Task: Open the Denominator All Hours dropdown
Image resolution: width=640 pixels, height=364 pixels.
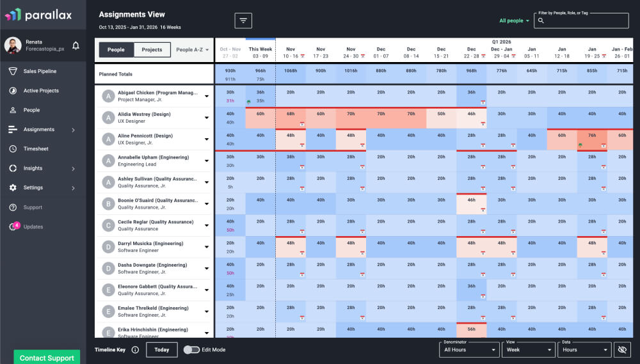Action: [470, 349]
